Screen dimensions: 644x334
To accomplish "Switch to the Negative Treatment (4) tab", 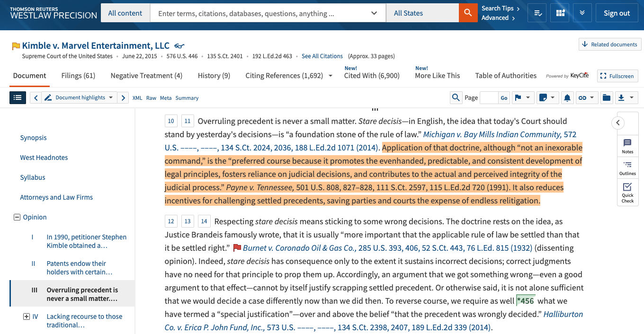I will (x=146, y=76).
